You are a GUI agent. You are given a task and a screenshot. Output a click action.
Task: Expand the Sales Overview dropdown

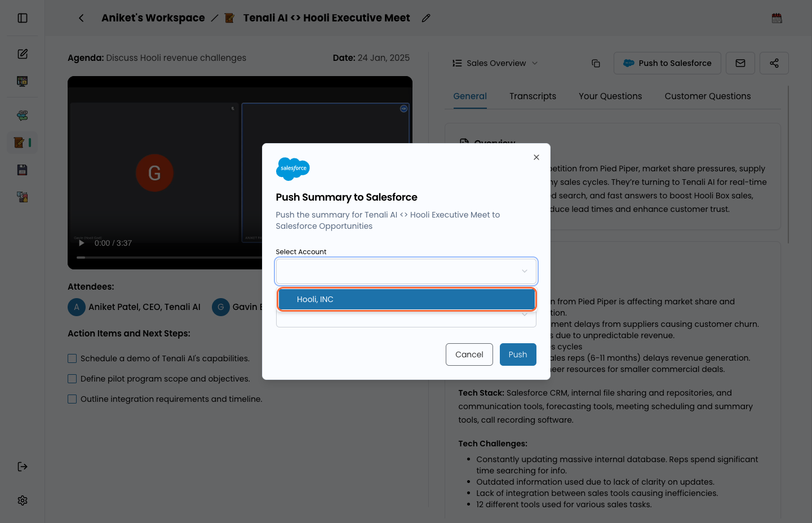(495, 63)
